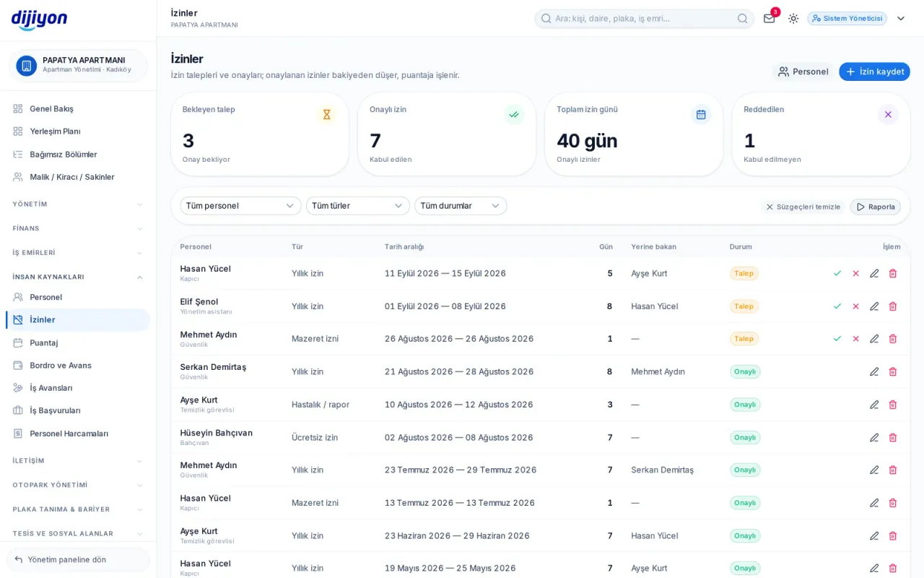Click the dijiyon logo
The image size is (924, 578).
39,20
